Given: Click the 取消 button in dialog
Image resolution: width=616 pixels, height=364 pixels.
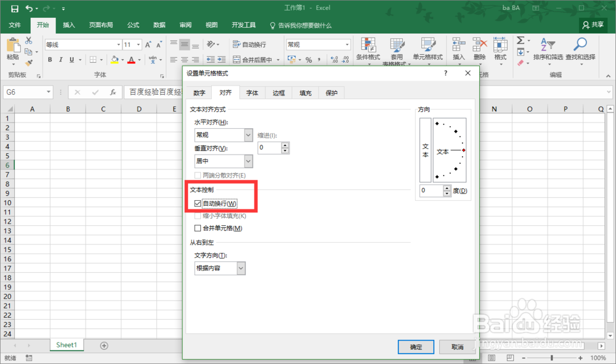Looking at the screenshot, I should (x=457, y=347).
